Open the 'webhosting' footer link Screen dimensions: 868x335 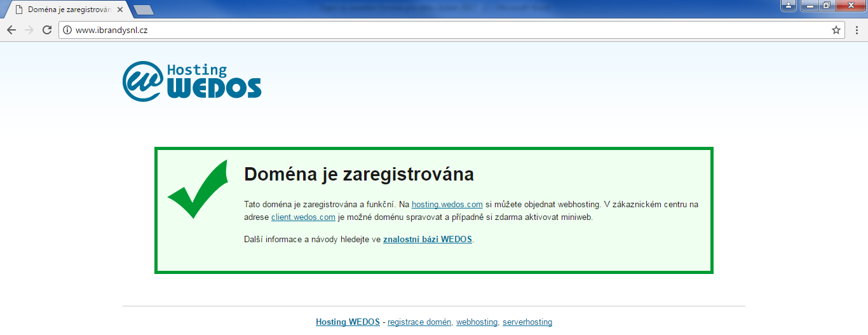pyautogui.click(x=477, y=322)
